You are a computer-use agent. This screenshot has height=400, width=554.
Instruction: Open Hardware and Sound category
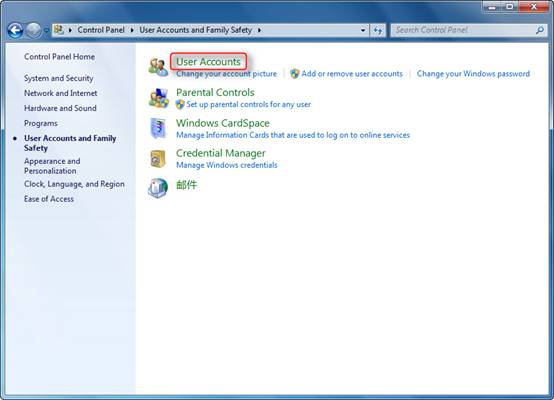pos(60,108)
